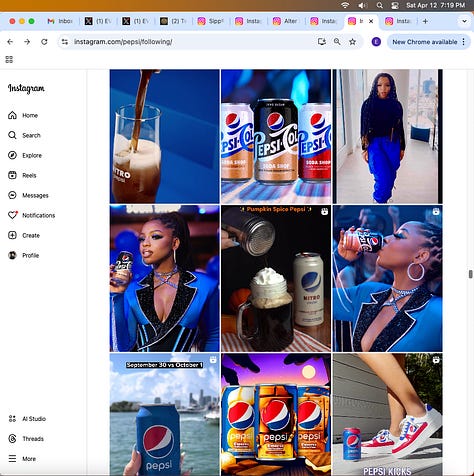The width and height of the screenshot is (474, 476).
Task: Click the zoom magnifier in address bar
Action: 337,42
